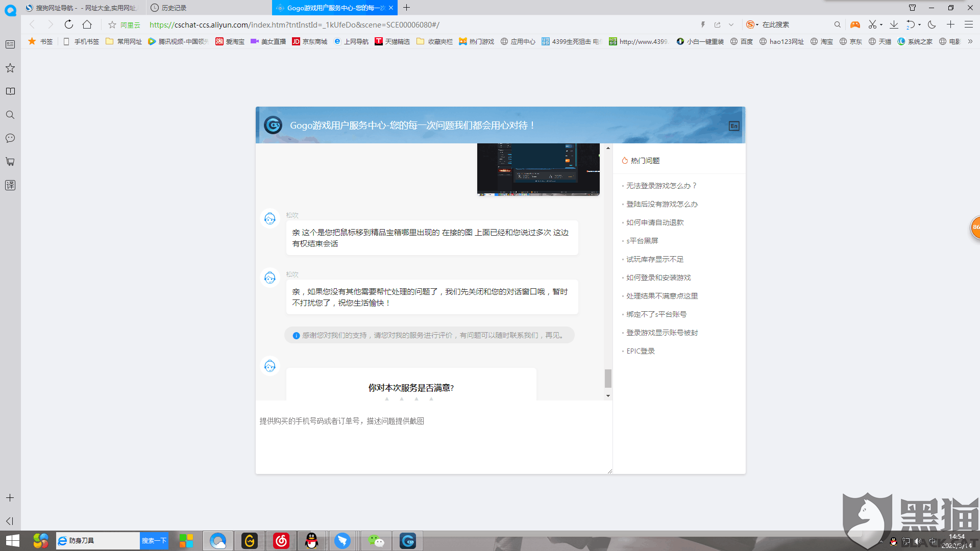Bookmark this page with star toggle
The height and width of the screenshot is (551, 980).
click(x=112, y=24)
